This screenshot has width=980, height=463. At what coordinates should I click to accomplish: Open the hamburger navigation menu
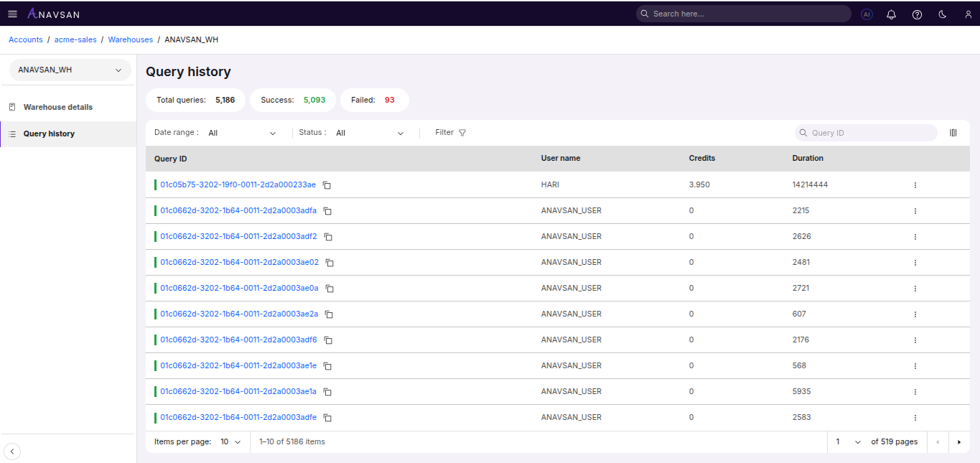coord(12,13)
